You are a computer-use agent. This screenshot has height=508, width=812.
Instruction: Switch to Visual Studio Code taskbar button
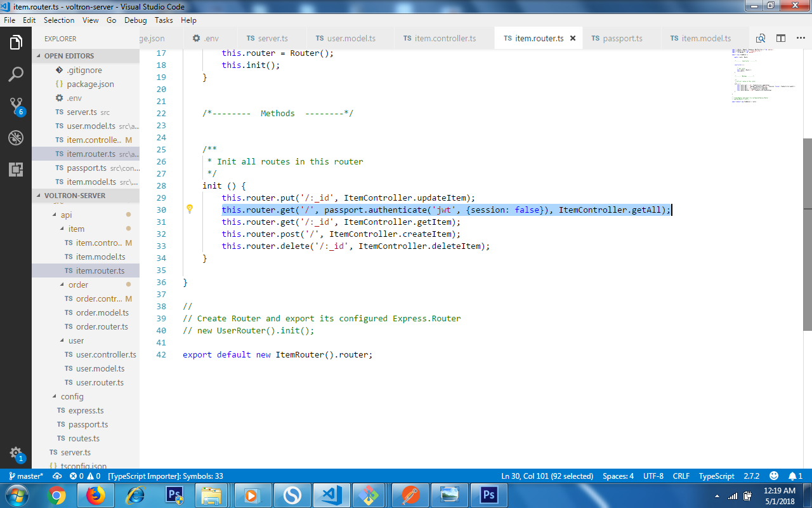(x=331, y=495)
